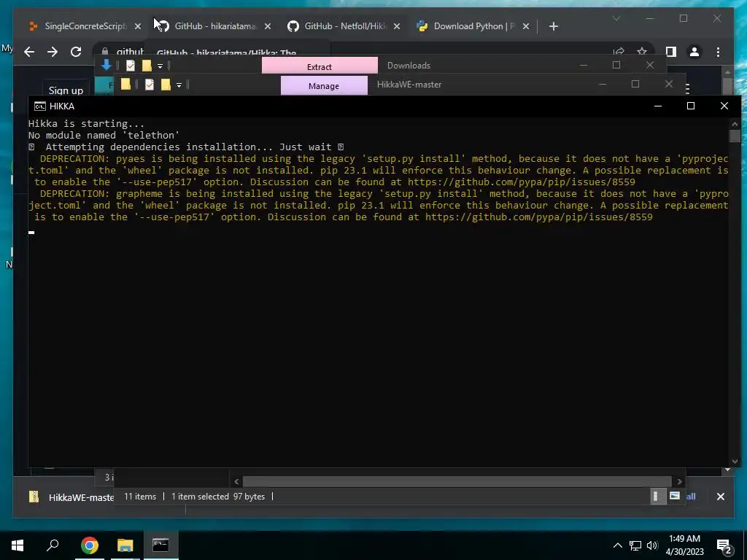This screenshot has width=747, height=560.
Task: Toggle Chrome side panel
Action: click(x=671, y=52)
